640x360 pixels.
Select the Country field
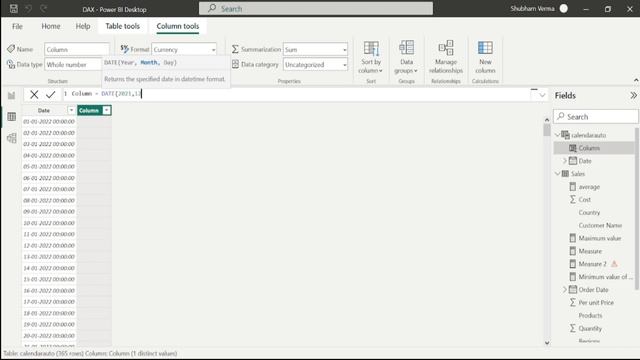[589, 213]
